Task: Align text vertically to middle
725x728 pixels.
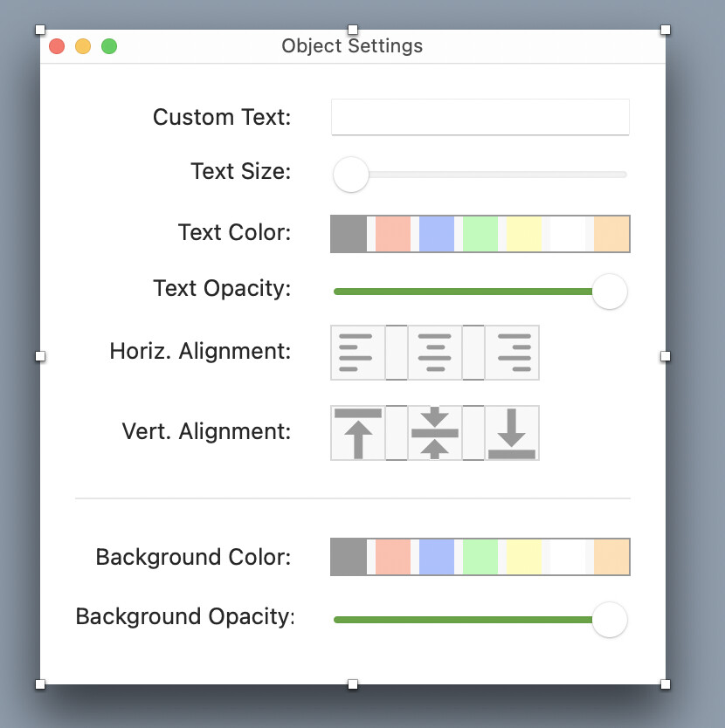Action: coord(434,433)
